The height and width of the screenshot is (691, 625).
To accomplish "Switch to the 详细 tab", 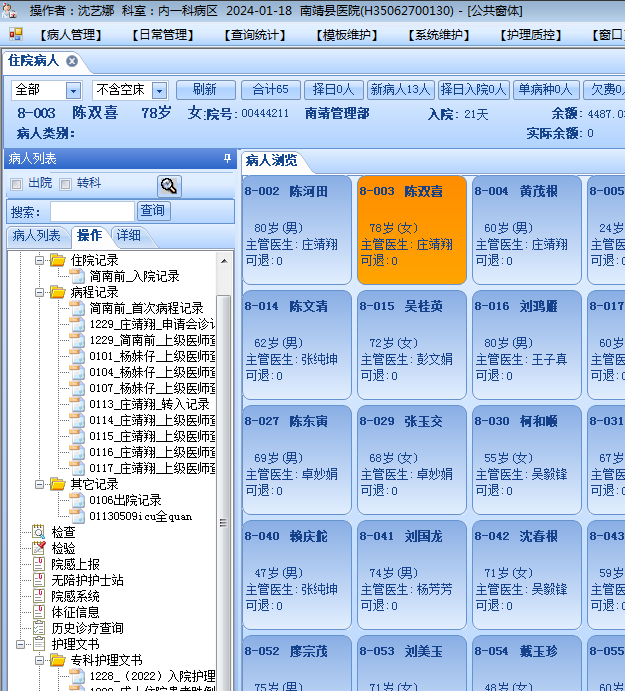I will click(x=129, y=236).
